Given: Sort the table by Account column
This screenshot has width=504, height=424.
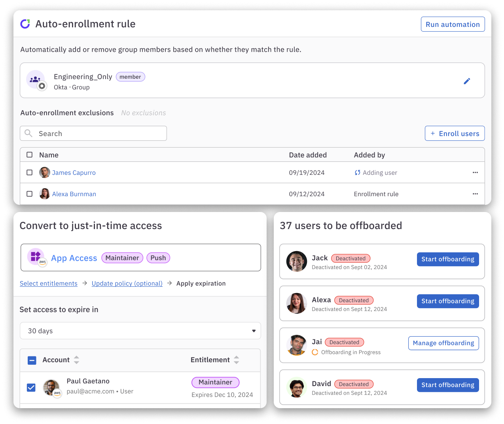Looking at the screenshot, I should coord(76,360).
